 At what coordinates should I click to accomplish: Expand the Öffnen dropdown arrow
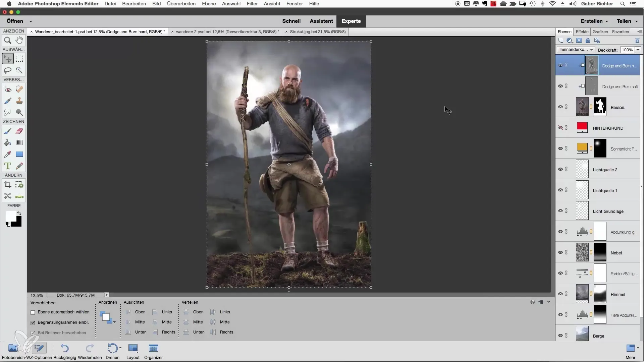click(31, 21)
